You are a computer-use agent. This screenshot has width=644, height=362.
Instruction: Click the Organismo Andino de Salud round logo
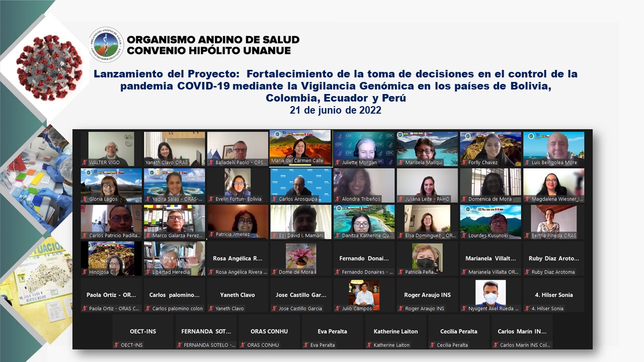tap(106, 45)
